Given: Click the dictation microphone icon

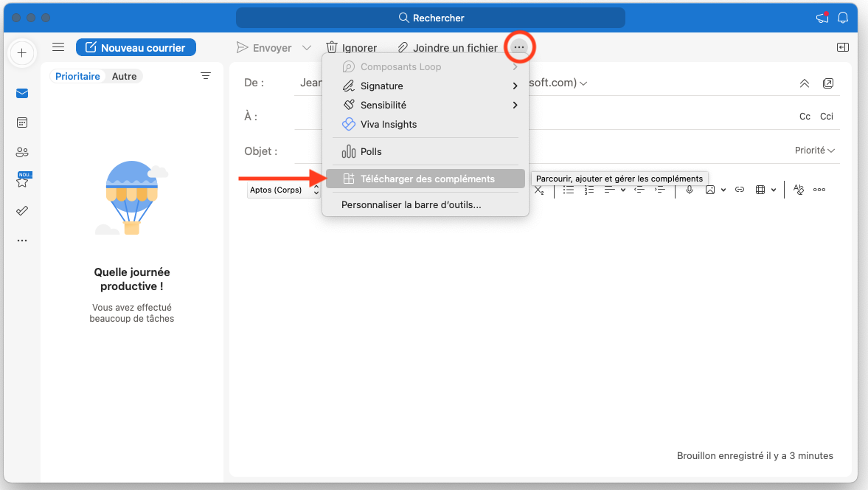Looking at the screenshot, I should (x=690, y=190).
